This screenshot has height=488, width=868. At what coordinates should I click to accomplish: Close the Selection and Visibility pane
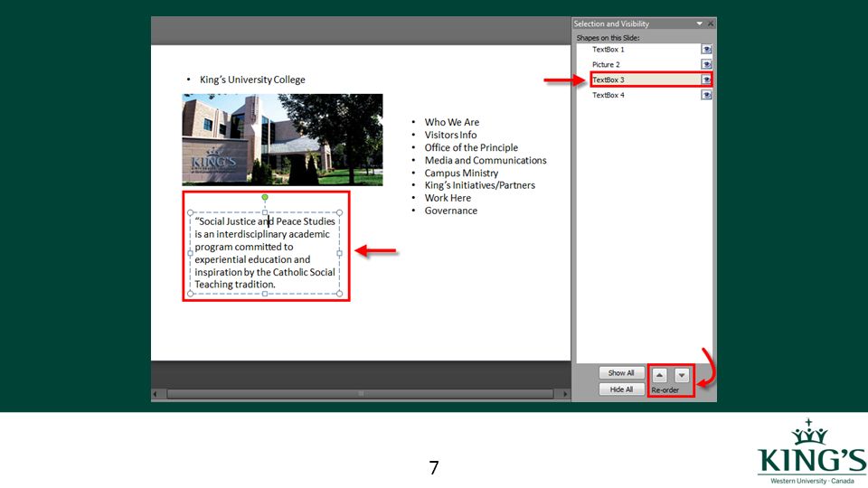tap(711, 23)
